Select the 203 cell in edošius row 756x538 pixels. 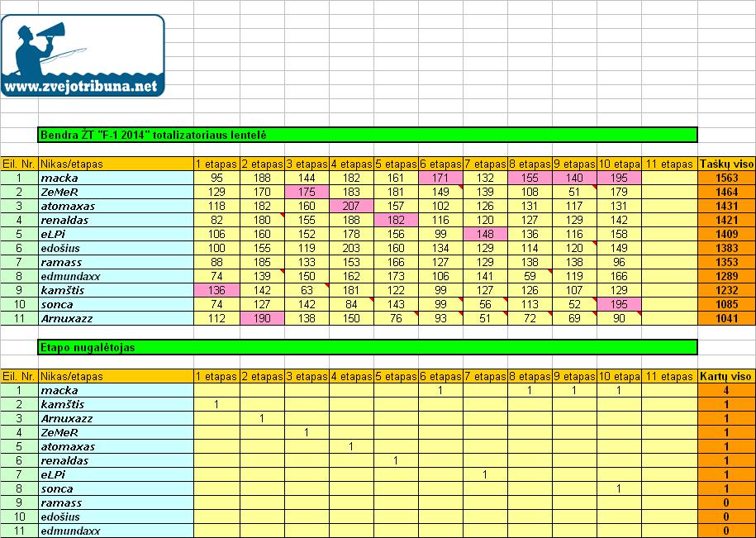351,249
